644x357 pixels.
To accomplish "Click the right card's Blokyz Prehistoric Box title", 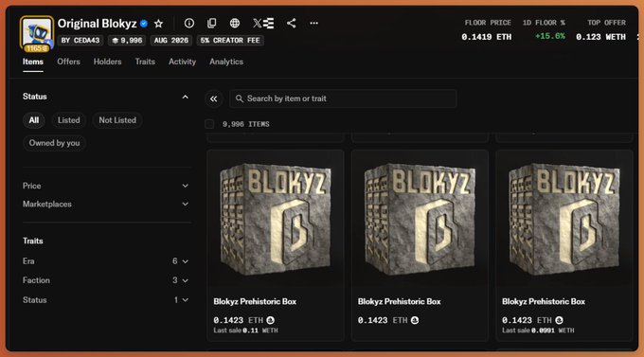I will pyautogui.click(x=544, y=301).
